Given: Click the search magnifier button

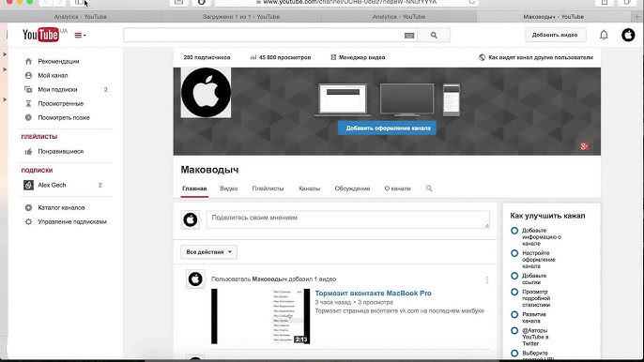Looking at the screenshot, I should pyautogui.click(x=434, y=35).
